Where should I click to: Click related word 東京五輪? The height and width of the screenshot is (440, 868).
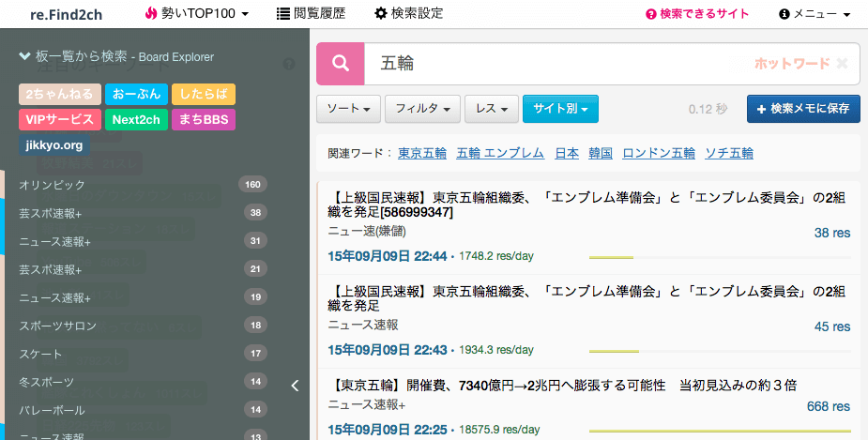[x=422, y=153]
